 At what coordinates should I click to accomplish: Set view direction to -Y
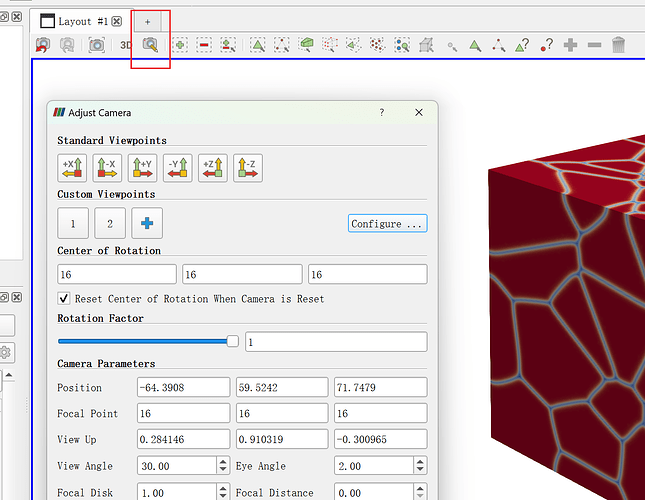178,168
